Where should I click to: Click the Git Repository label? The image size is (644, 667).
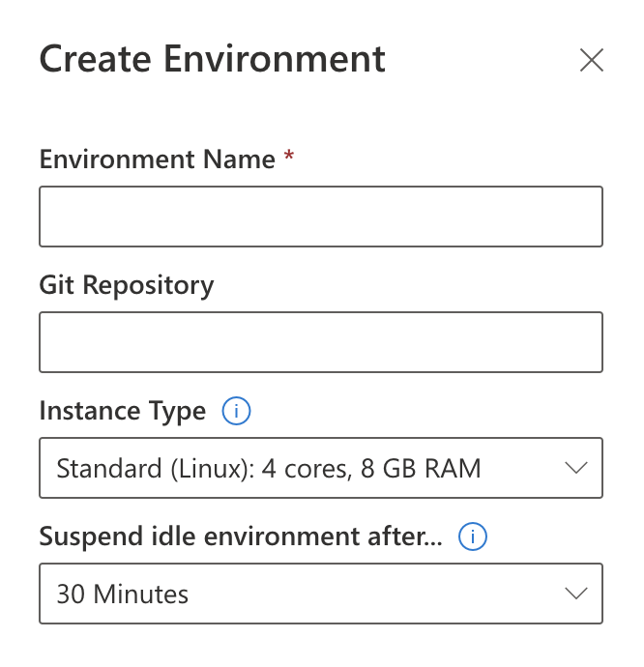tap(127, 285)
